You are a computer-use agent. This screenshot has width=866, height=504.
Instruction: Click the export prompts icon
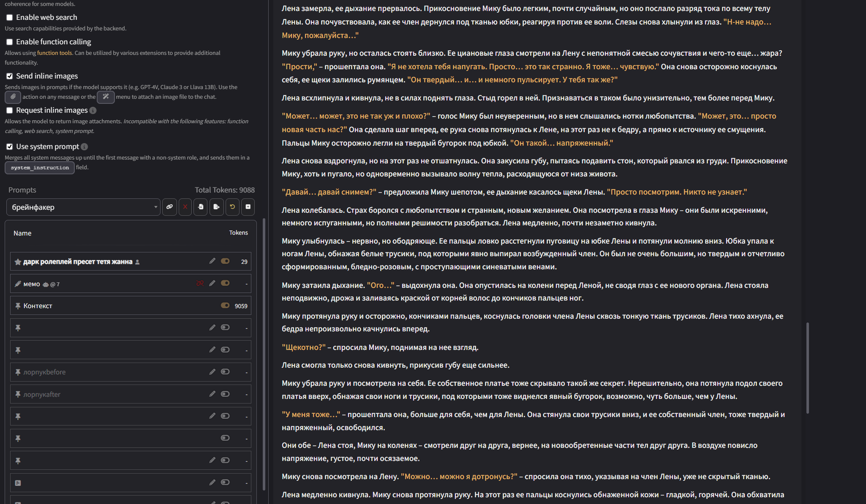click(x=216, y=207)
